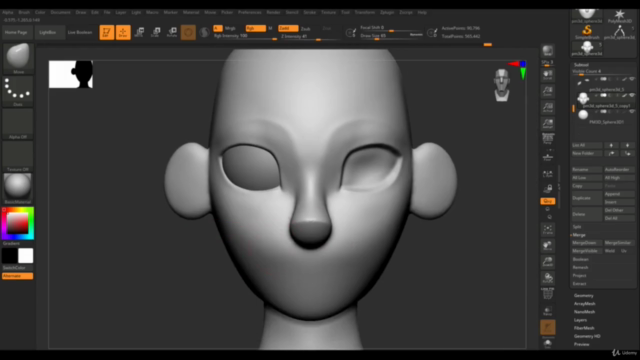Viewport: 640px width, 360px height.
Task: Adjust the Rgb Intensity slider
Action: click(x=245, y=36)
